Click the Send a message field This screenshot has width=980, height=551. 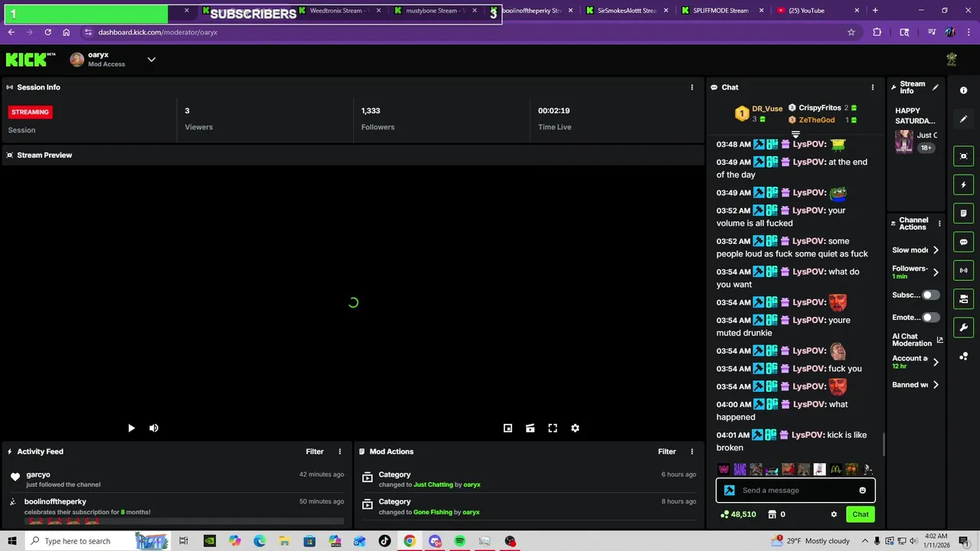(795, 491)
